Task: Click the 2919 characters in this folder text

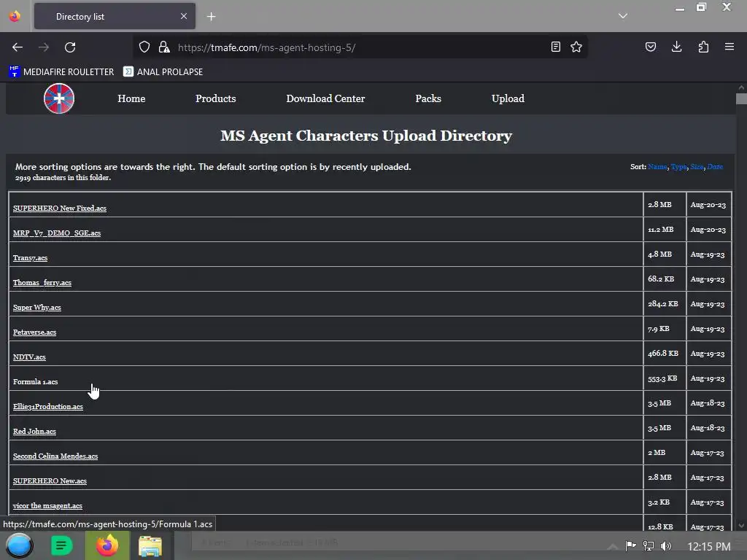Action: (x=63, y=177)
